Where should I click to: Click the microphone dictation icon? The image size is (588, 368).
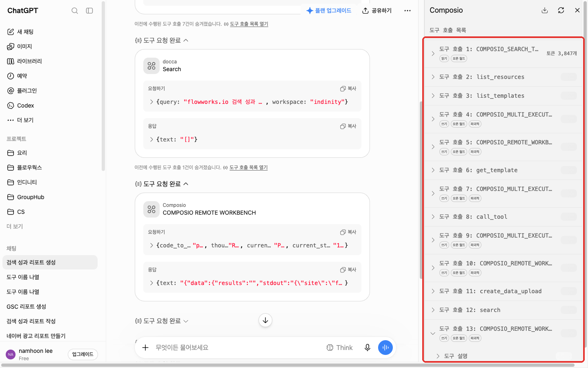coord(367,348)
